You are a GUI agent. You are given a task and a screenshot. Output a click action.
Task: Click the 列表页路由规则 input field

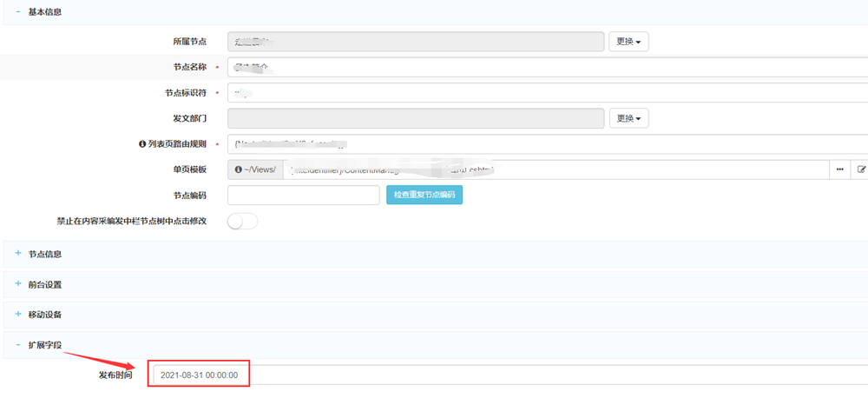tap(547, 143)
